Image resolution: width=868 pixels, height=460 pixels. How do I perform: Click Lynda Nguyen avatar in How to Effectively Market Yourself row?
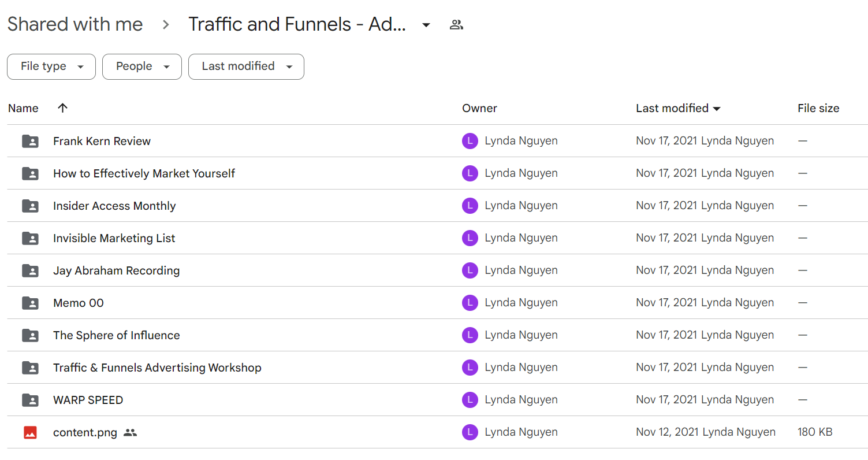coord(470,173)
